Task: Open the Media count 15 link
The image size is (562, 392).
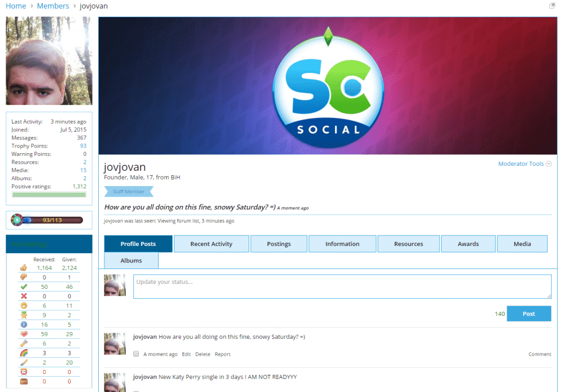Action: 83,170
